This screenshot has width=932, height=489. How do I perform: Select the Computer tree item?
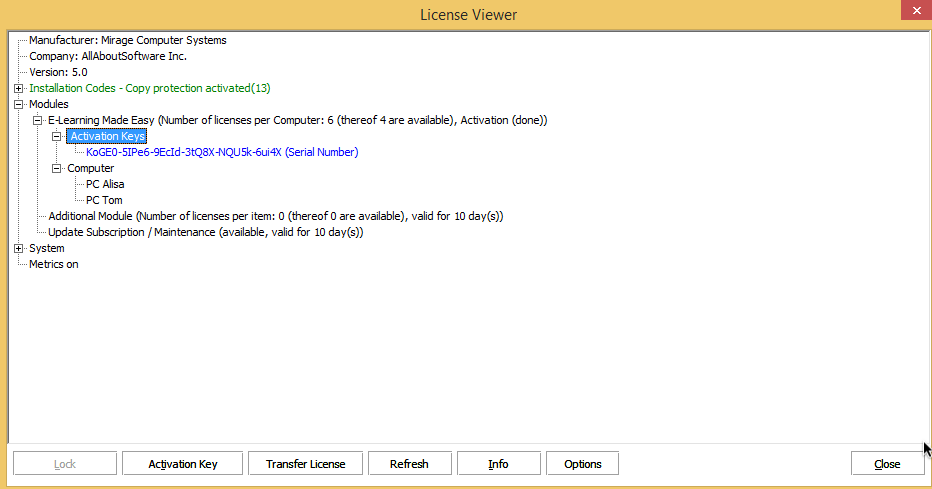pos(90,169)
